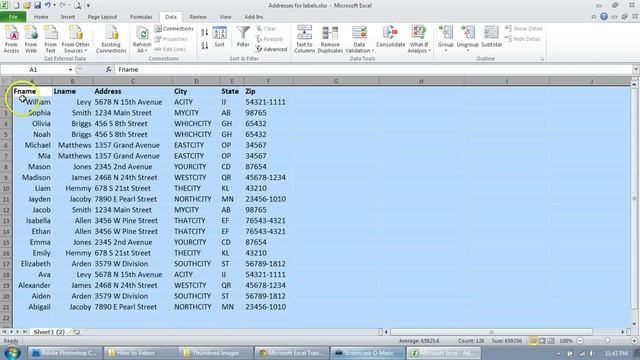Click Undo in Quick Access toolbar
640x360 pixels.
pyautogui.click(x=47, y=5)
